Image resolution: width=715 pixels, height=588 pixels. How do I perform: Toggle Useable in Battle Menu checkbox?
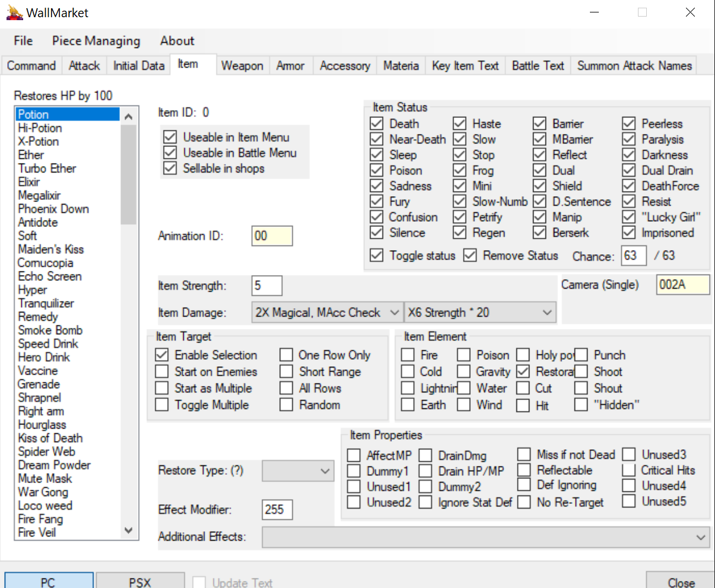coord(170,152)
